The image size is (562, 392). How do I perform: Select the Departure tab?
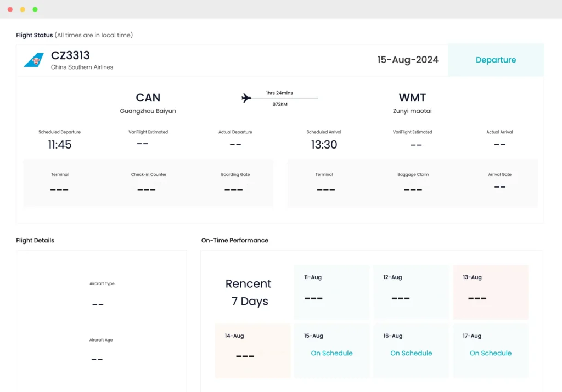[x=496, y=60]
